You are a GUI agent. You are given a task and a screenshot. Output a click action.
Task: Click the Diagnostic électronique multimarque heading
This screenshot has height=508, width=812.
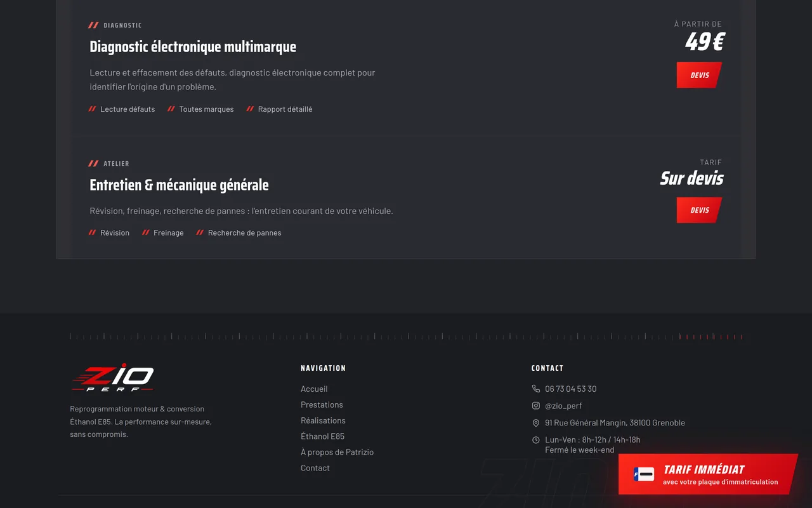[193, 47]
